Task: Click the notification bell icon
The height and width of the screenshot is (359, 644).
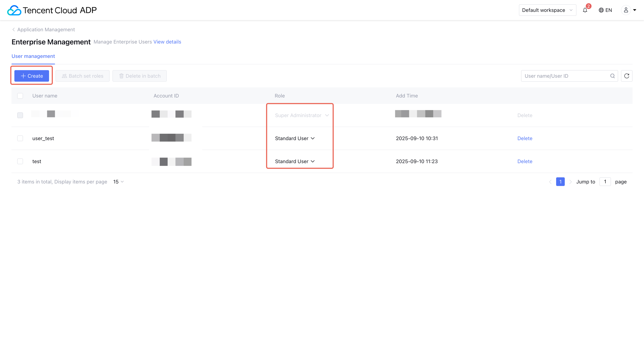Action: click(x=585, y=10)
